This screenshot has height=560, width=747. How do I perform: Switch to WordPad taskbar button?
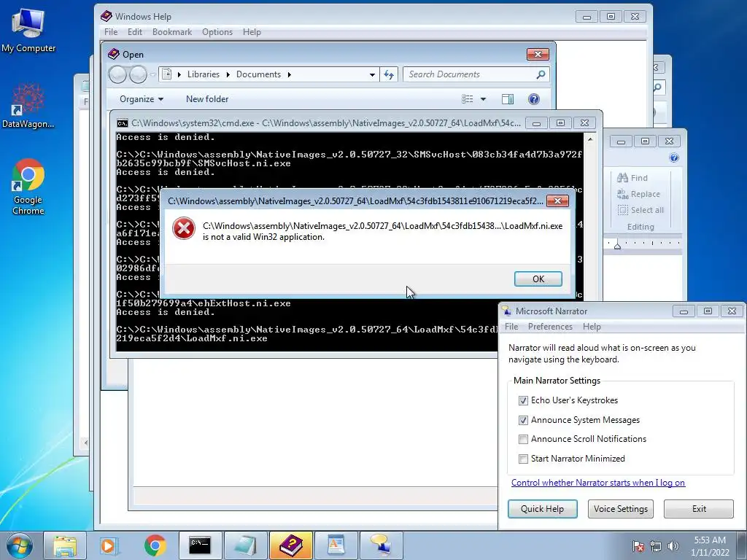336,545
